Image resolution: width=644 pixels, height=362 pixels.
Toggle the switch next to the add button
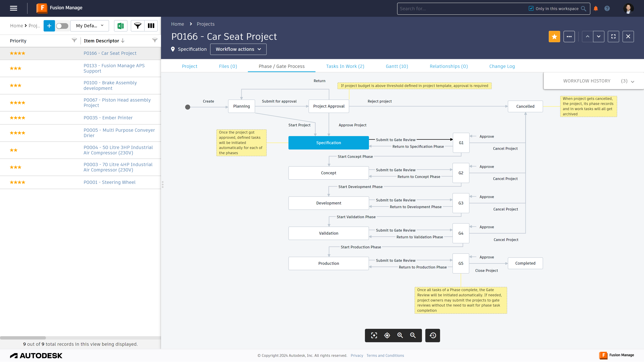point(62,26)
